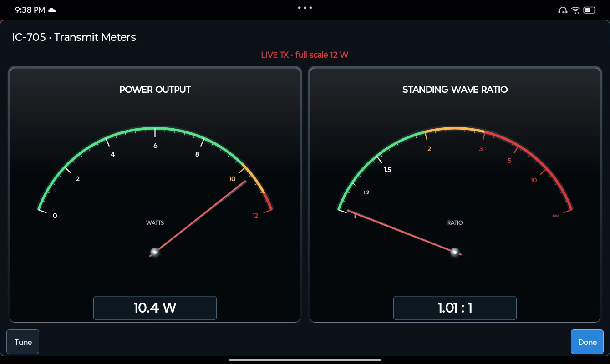
Task: Click the orange 2 mark on SWR gauge
Action: 429,149
